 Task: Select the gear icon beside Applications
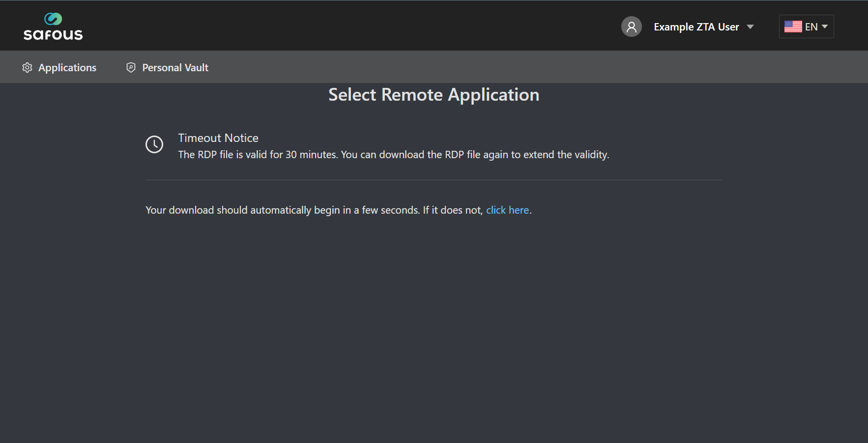coord(28,67)
